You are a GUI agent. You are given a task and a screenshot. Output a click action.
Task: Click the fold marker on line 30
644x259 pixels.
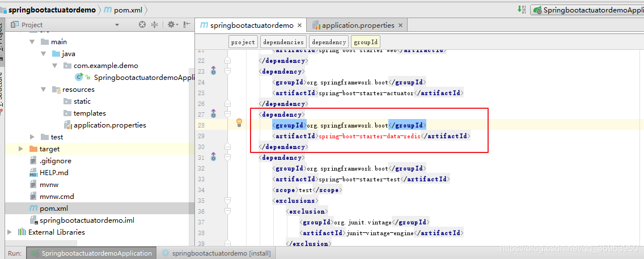(x=227, y=147)
